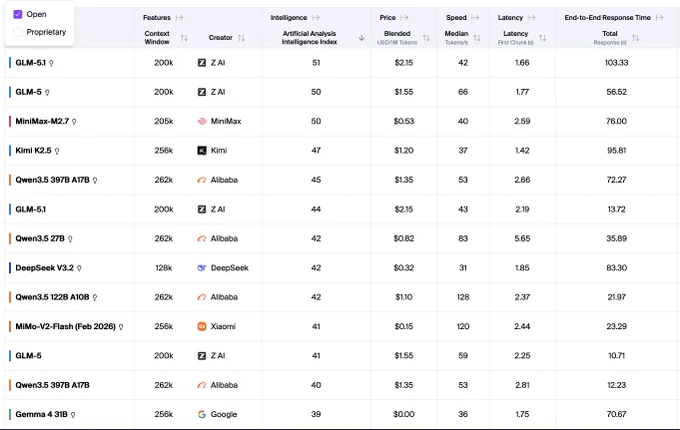Screen dimensions: 680x430
Task: Expand End-to-End Response Time group
Action: coord(660,18)
